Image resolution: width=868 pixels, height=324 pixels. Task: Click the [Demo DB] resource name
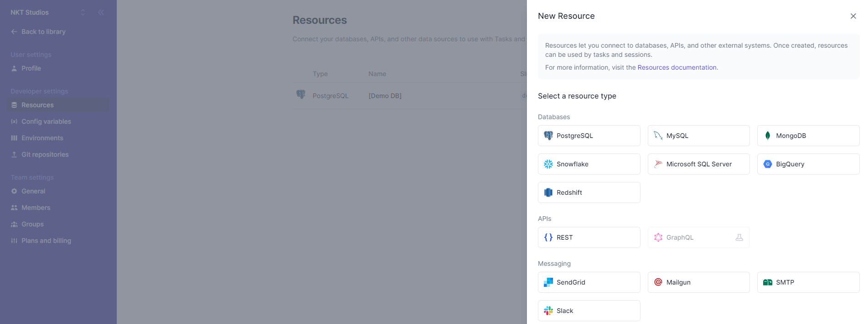point(385,96)
